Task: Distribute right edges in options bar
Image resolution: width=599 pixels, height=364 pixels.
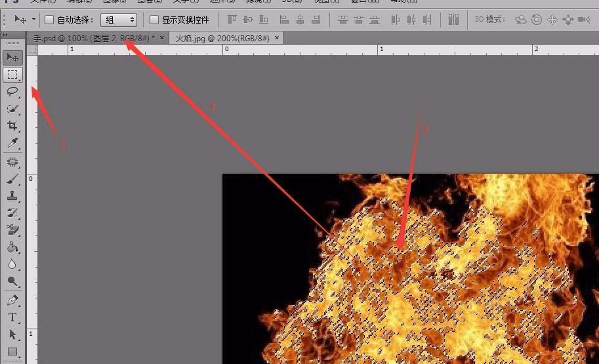Action: (427, 20)
